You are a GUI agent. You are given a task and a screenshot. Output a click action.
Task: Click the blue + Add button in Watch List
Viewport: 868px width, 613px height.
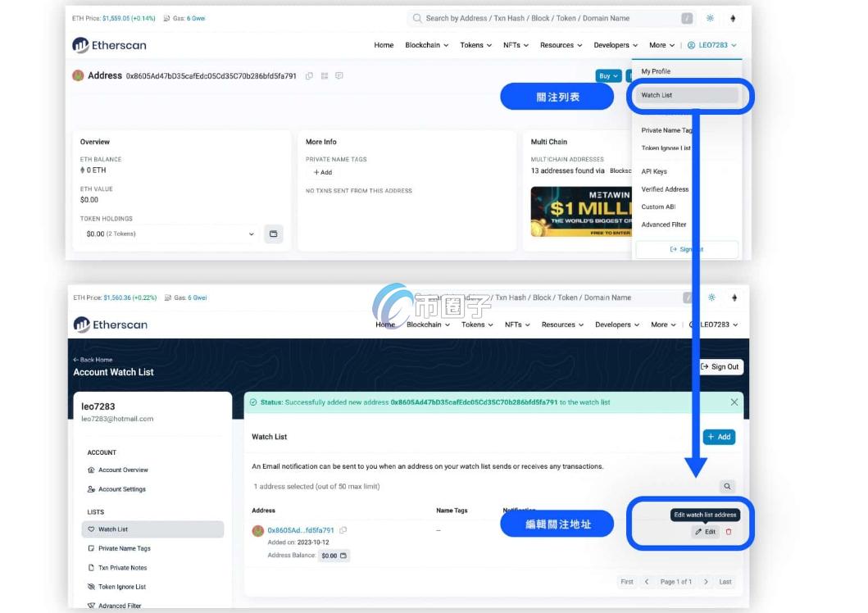pos(719,437)
